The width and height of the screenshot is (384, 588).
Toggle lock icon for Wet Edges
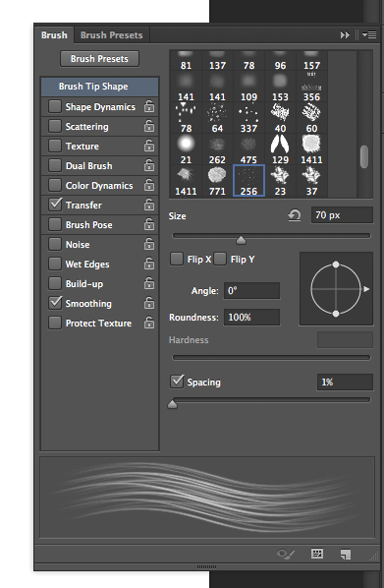(x=149, y=264)
